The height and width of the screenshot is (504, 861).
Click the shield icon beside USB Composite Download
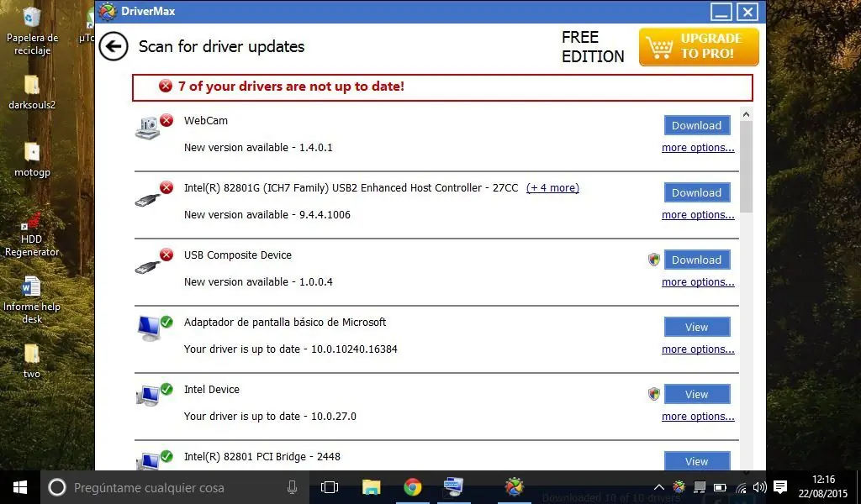(x=653, y=260)
